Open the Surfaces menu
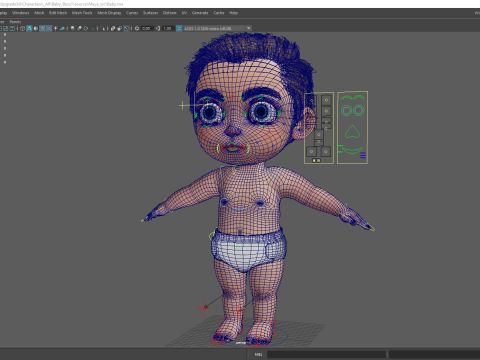480x360 pixels. (151, 13)
